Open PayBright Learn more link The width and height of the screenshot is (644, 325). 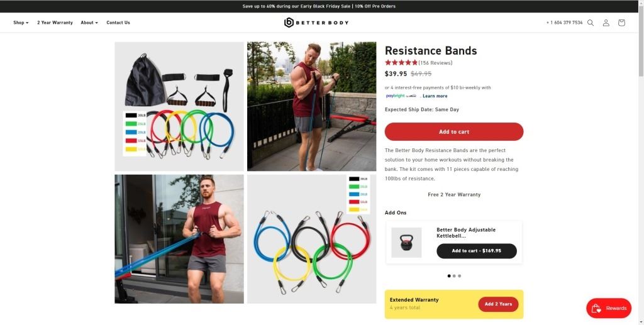click(x=435, y=96)
